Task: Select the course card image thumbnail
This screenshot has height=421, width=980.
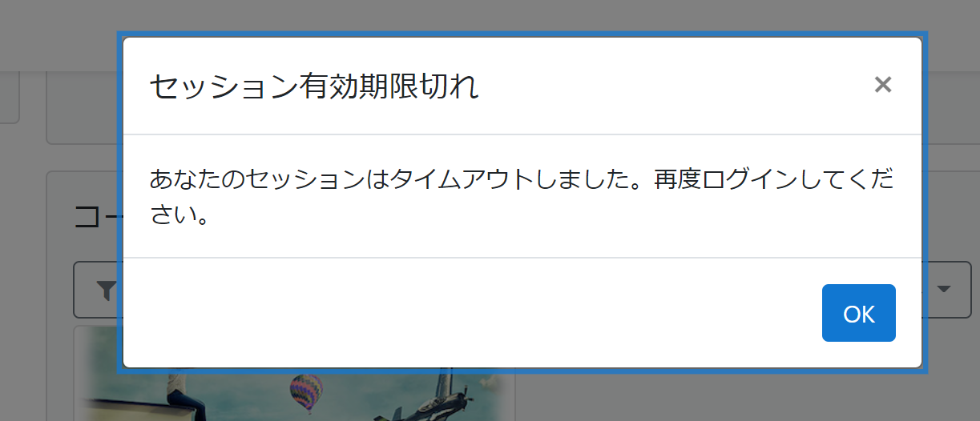Action: point(293,374)
